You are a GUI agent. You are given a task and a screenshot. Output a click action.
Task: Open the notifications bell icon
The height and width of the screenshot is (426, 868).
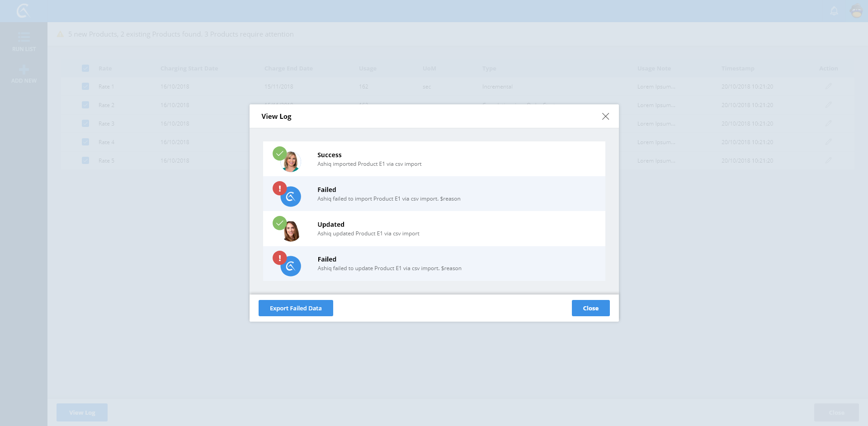[834, 11]
